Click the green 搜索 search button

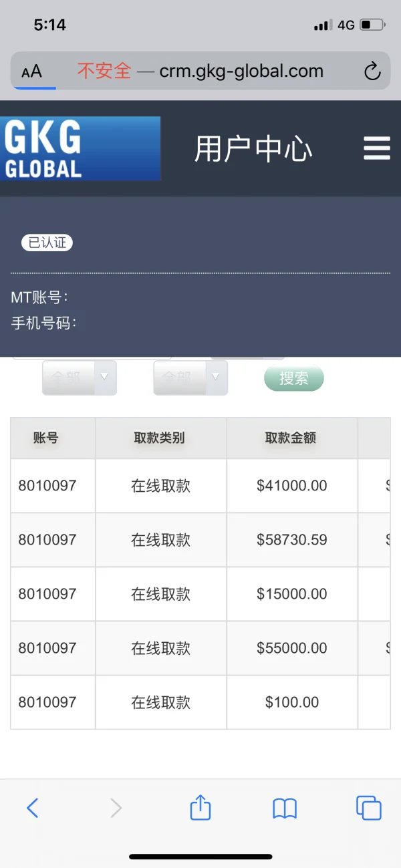pyautogui.click(x=294, y=378)
